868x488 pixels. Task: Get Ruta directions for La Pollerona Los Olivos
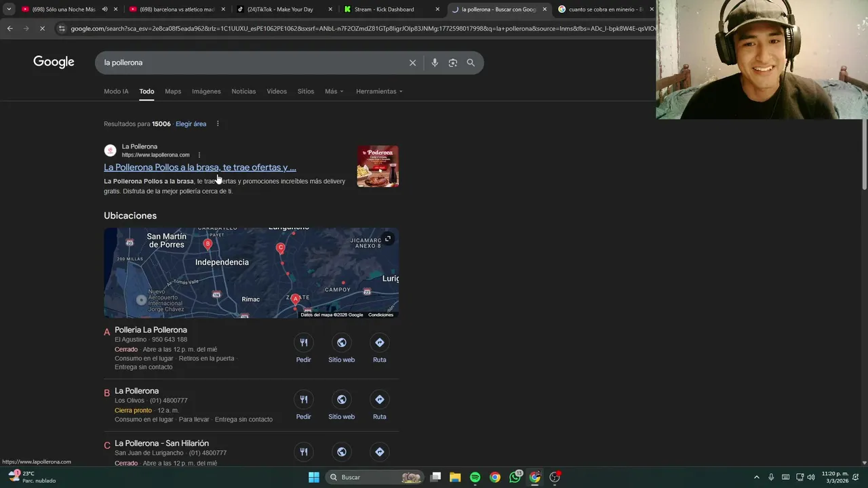tap(380, 399)
